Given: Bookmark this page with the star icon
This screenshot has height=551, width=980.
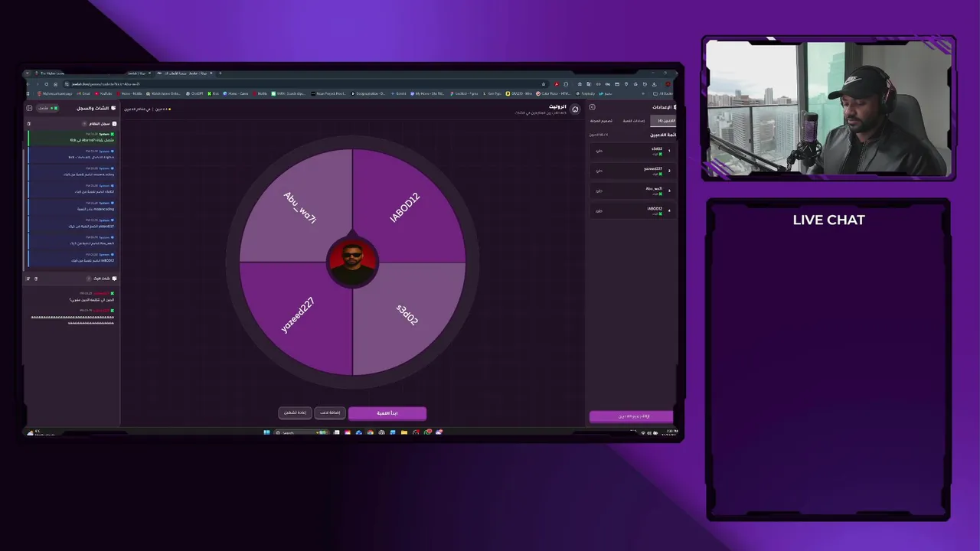Looking at the screenshot, I should [544, 84].
